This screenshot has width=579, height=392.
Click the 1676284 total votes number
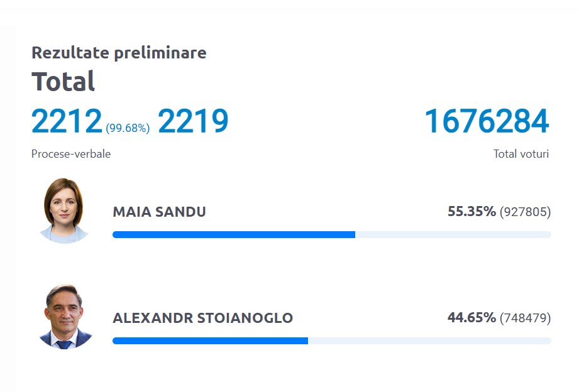tap(487, 122)
